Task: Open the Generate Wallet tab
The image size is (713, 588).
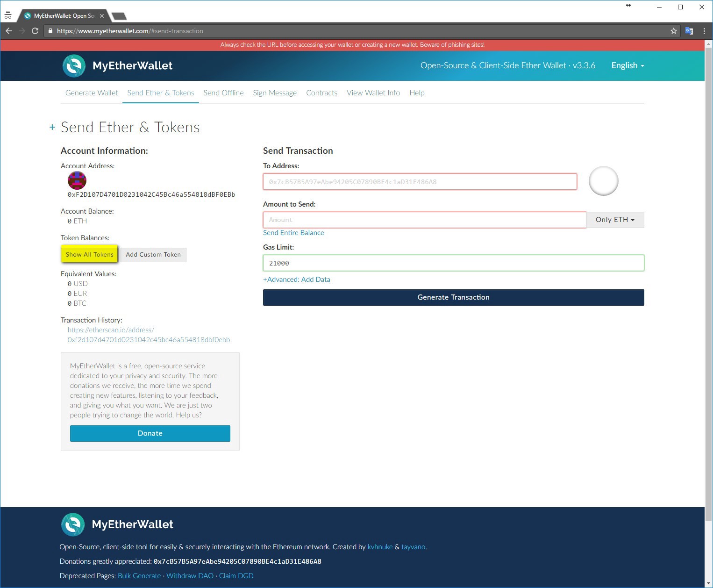Action: 92,93
